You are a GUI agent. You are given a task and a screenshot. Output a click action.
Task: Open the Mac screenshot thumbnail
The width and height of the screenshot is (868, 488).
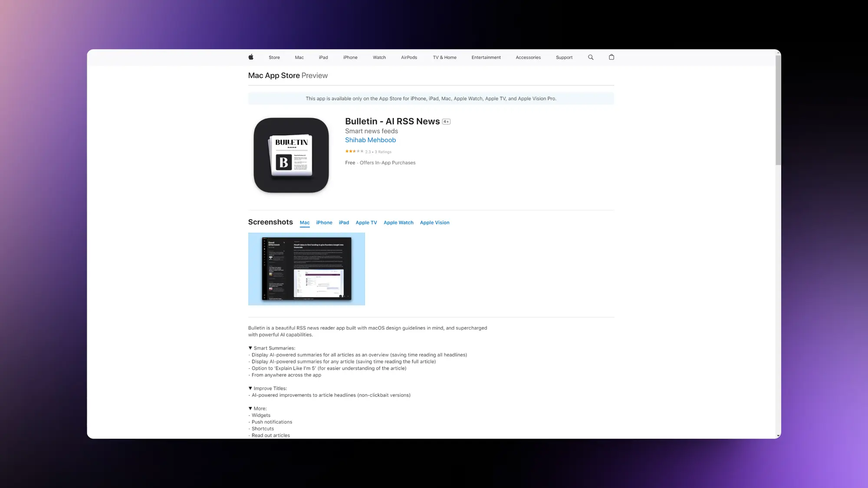[x=306, y=269]
